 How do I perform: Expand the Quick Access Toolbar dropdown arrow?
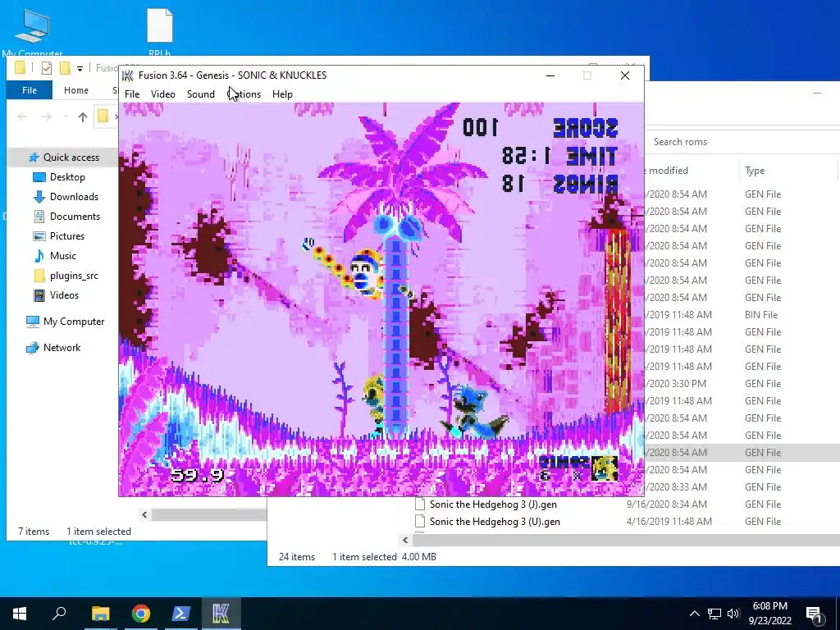click(x=80, y=69)
